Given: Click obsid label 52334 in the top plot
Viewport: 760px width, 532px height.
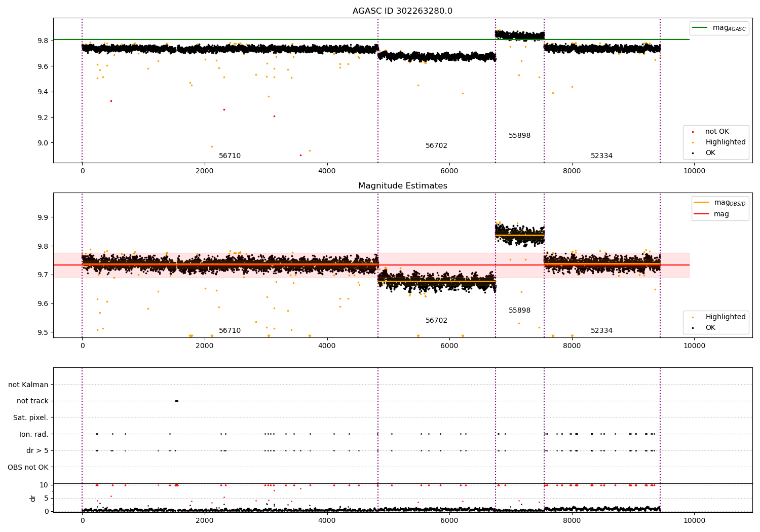Looking at the screenshot, I should (x=601, y=156).
